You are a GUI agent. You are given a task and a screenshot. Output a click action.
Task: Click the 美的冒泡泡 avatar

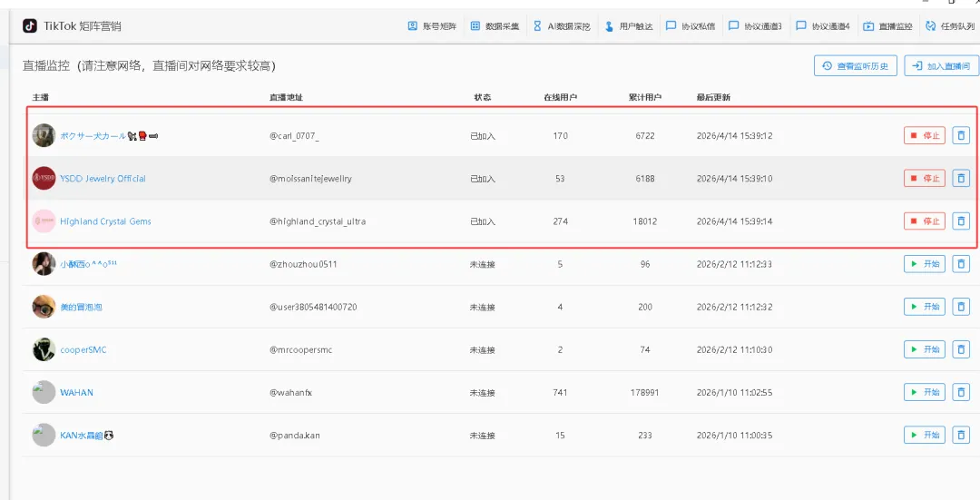point(44,306)
